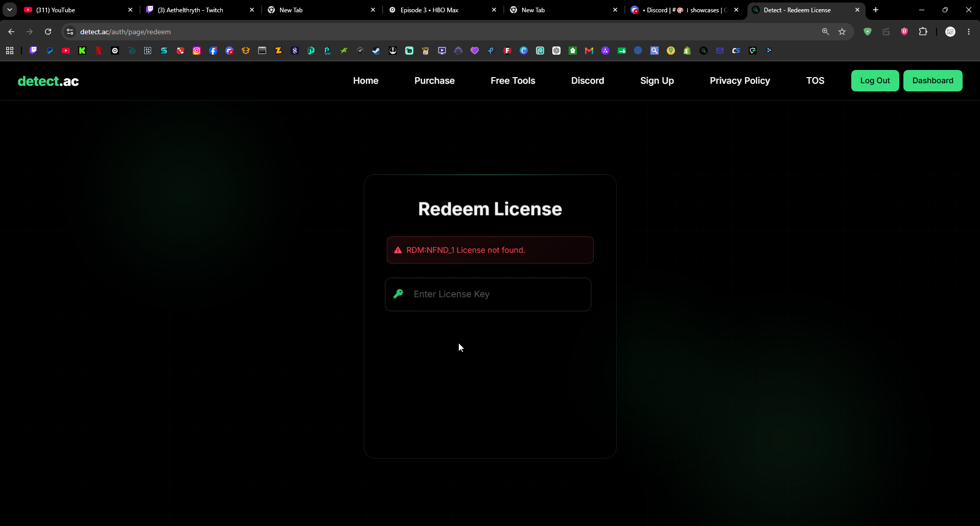
Task: Open the Extensions puzzle icon
Action: click(x=923, y=32)
